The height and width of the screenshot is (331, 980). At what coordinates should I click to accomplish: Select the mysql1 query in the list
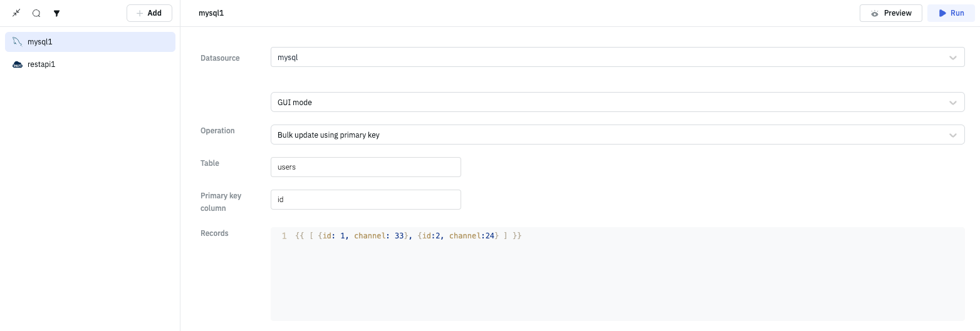point(90,42)
